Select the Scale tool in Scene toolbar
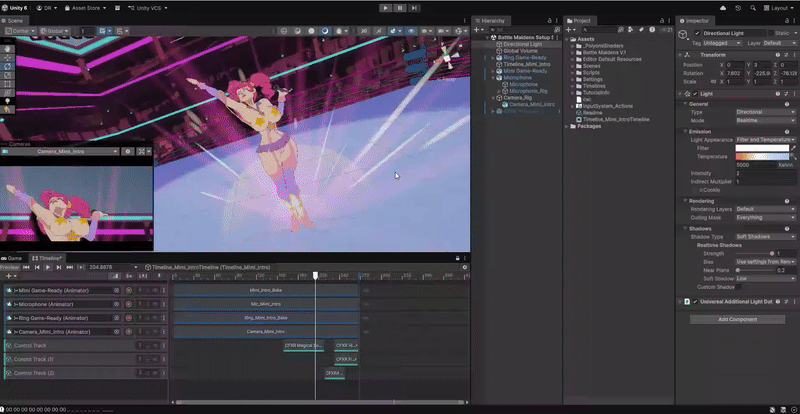Image resolution: width=800 pixels, height=414 pixels. pyautogui.click(x=7, y=75)
